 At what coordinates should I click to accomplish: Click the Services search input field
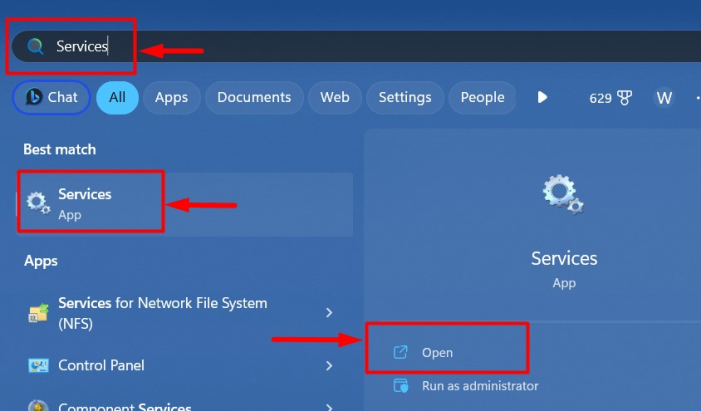(356, 47)
